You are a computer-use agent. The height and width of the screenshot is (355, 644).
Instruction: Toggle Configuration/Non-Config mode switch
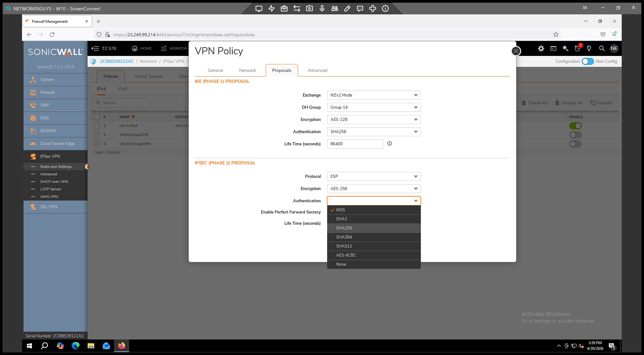click(x=587, y=61)
